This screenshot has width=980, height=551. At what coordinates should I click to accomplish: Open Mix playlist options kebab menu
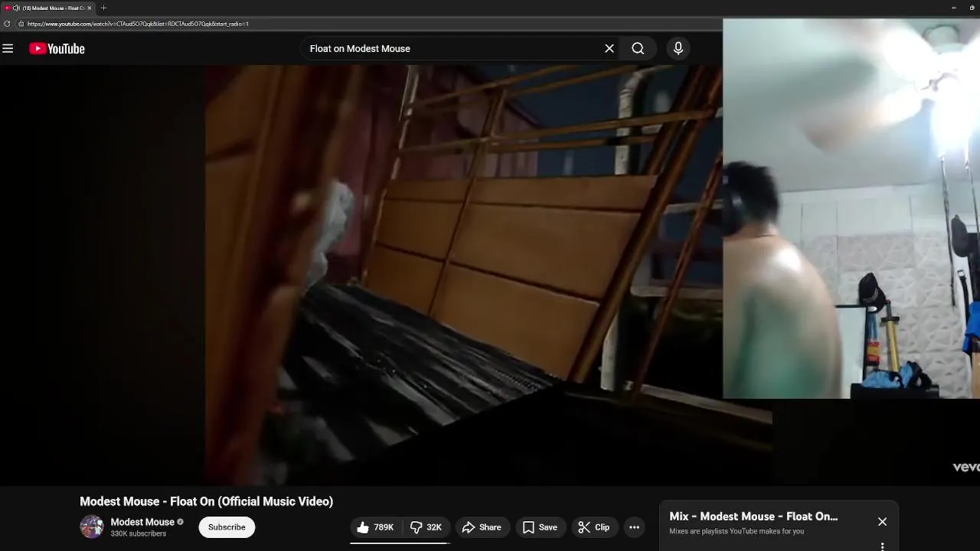pos(882,546)
